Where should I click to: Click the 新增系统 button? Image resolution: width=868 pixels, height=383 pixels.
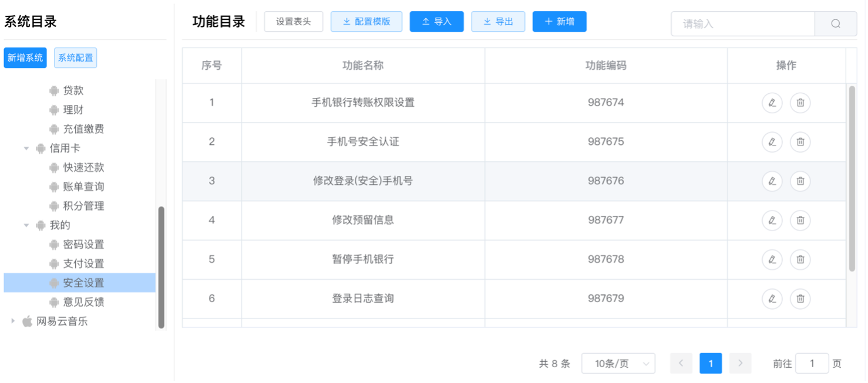coord(25,58)
